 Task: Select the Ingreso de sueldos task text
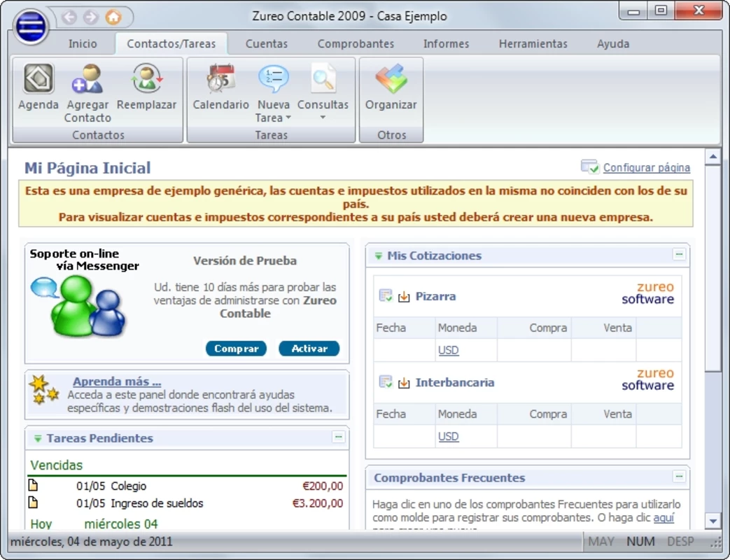point(157,503)
